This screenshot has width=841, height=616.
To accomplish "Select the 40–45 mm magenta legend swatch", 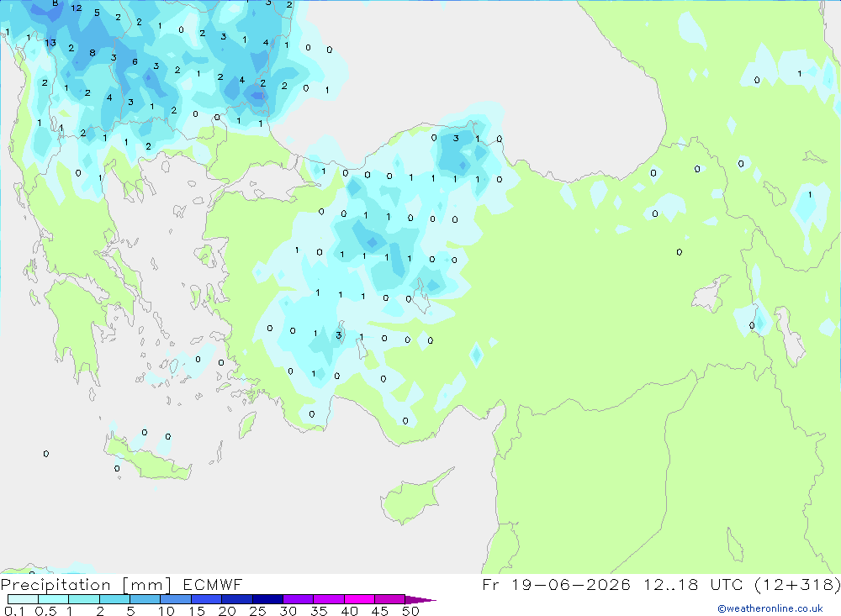I will point(359,599).
